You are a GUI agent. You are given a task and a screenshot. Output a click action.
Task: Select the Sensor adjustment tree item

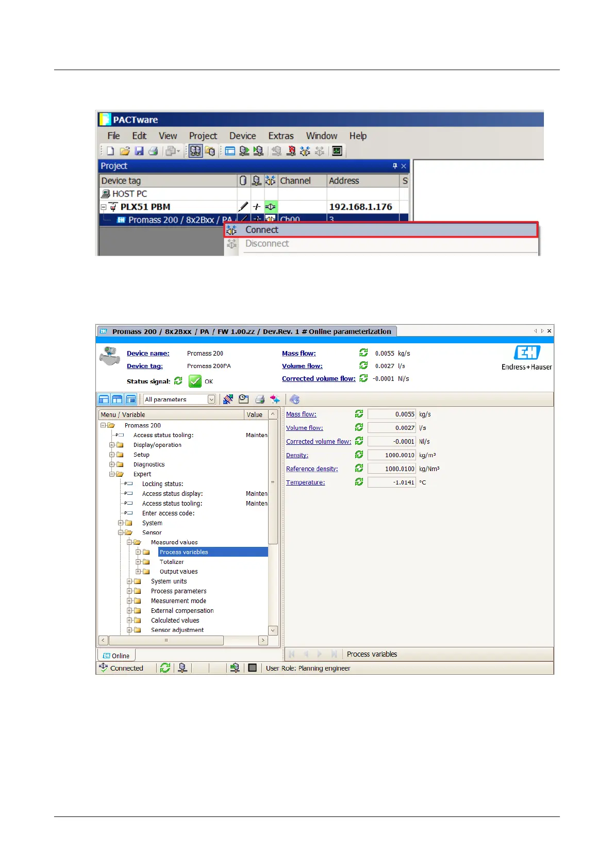tap(177, 630)
